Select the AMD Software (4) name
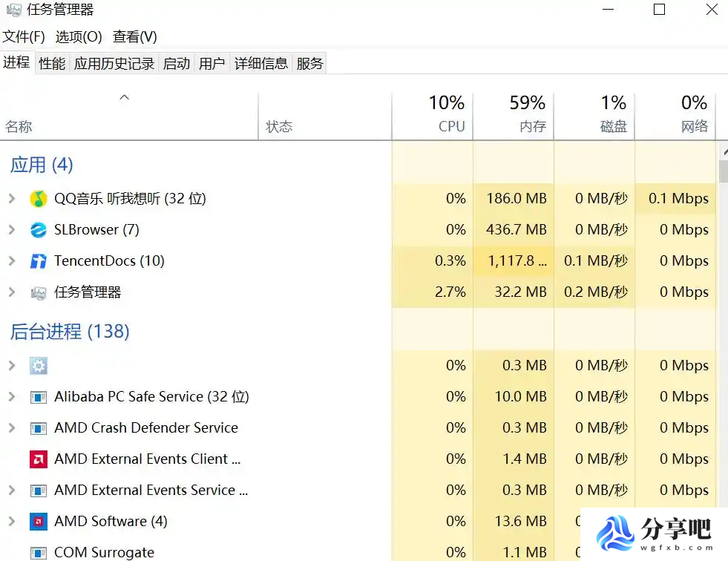 pyautogui.click(x=111, y=522)
